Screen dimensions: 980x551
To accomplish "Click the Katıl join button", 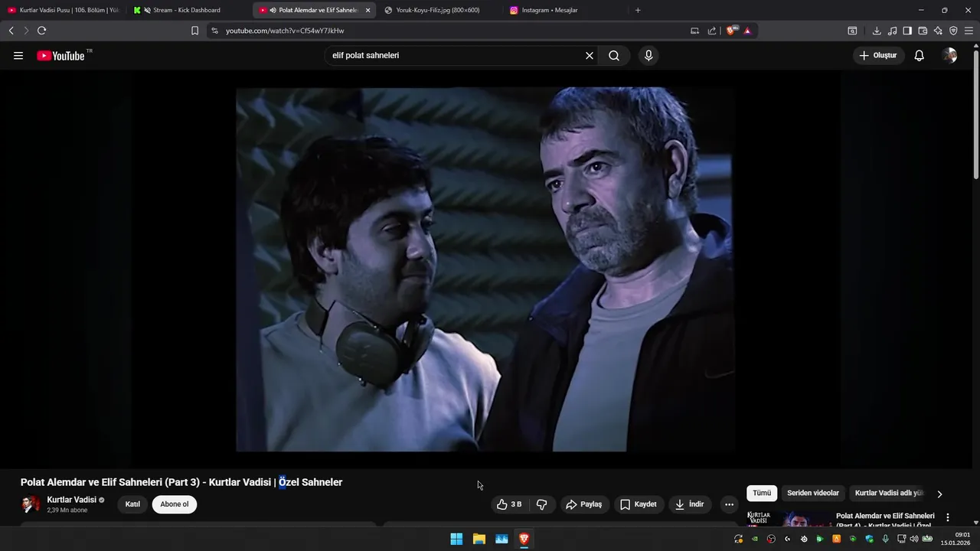I will click(132, 504).
